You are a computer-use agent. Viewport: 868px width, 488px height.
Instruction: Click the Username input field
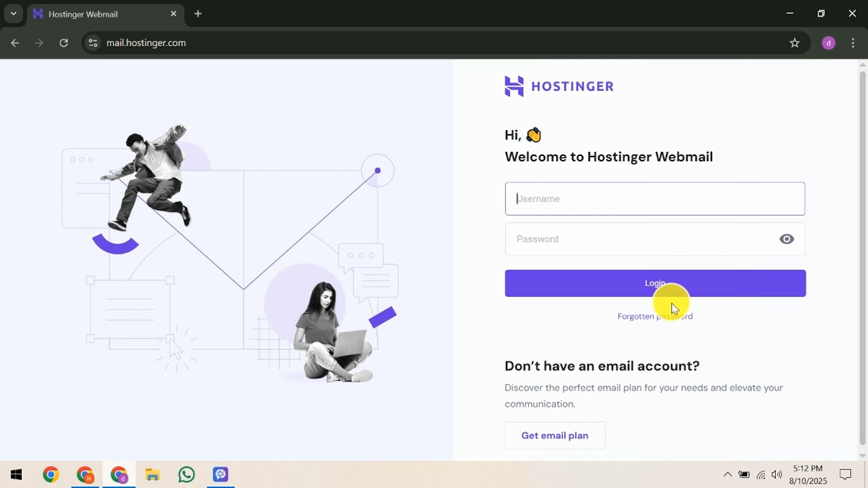[654, 199]
